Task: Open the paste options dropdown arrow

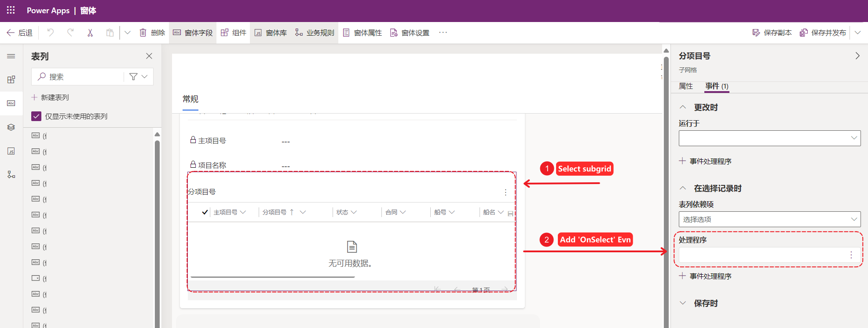Action: [128, 33]
